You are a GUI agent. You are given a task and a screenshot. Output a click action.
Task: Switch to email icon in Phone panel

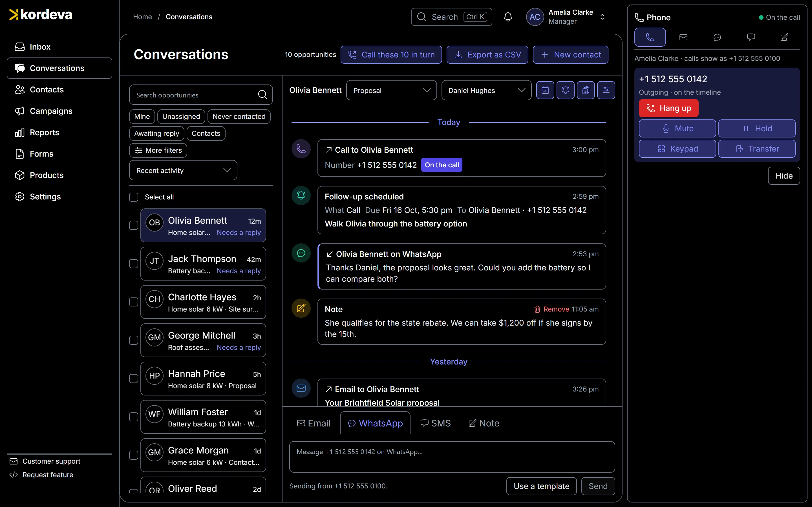[x=683, y=37]
